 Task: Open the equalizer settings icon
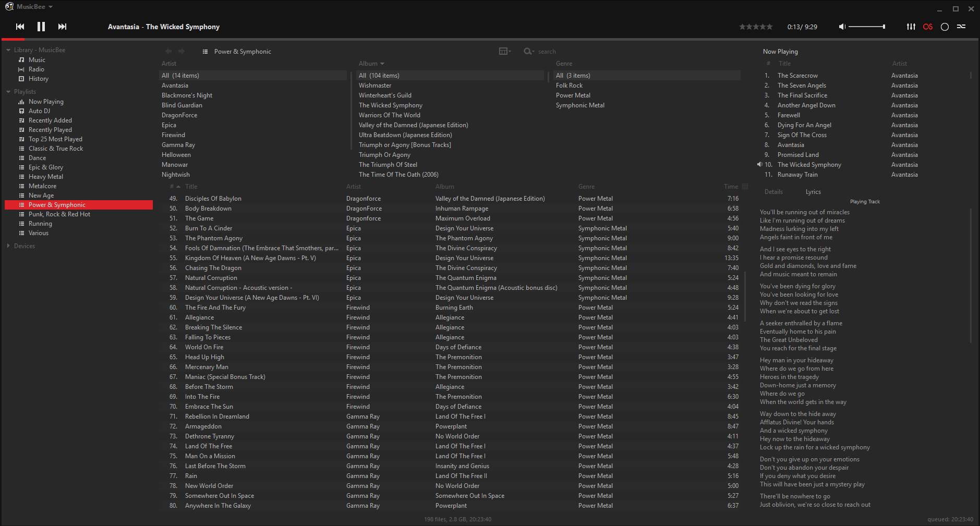click(x=911, y=27)
